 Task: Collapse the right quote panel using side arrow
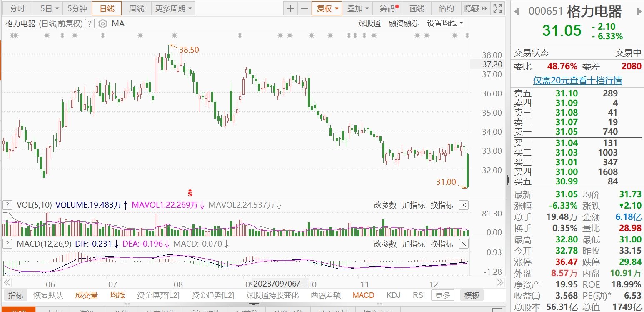coord(507,180)
